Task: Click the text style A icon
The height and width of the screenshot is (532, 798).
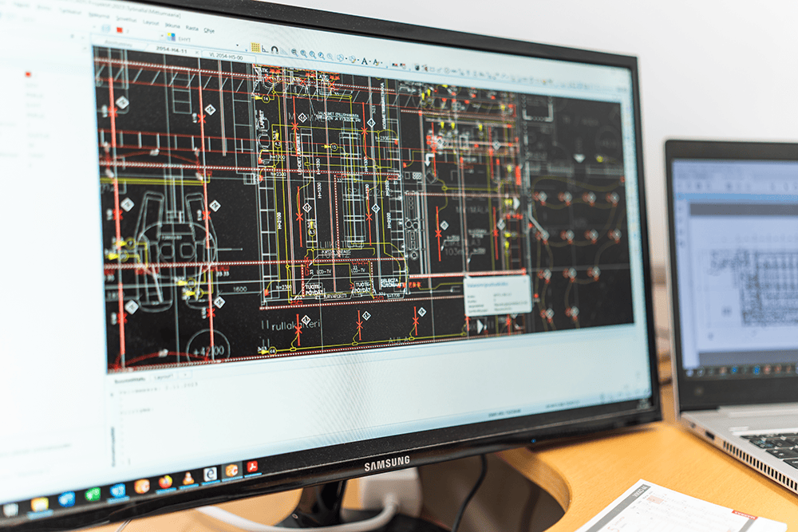Action: [x=365, y=61]
